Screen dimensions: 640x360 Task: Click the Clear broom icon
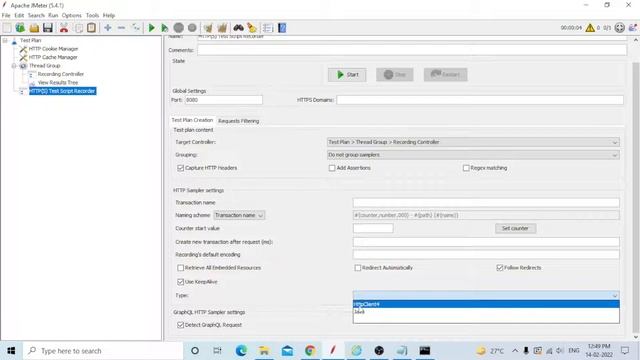[208, 28]
